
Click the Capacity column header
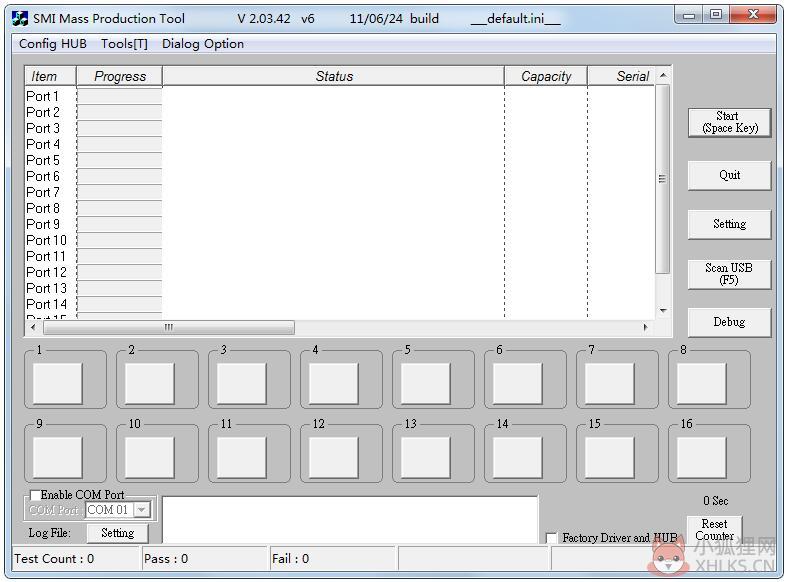pos(546,76)
